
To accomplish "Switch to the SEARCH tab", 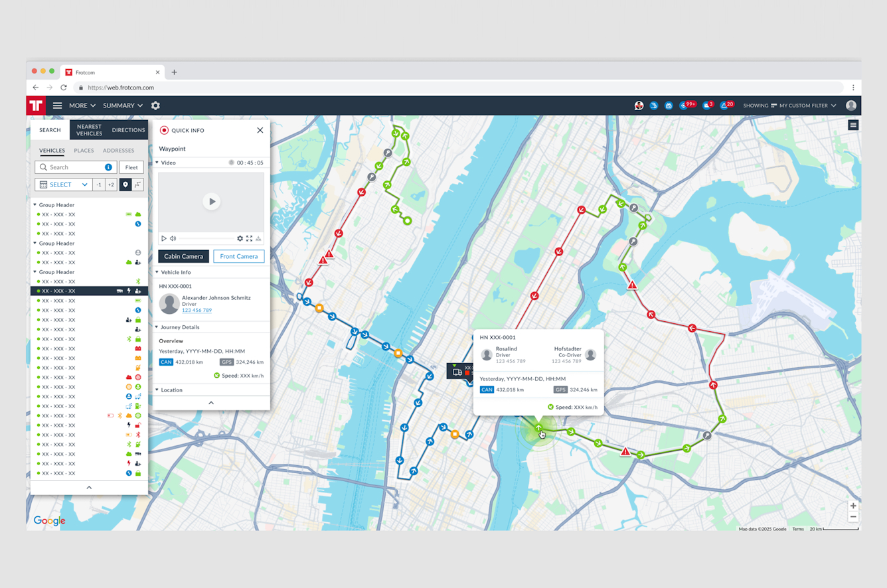I will 50,130.
